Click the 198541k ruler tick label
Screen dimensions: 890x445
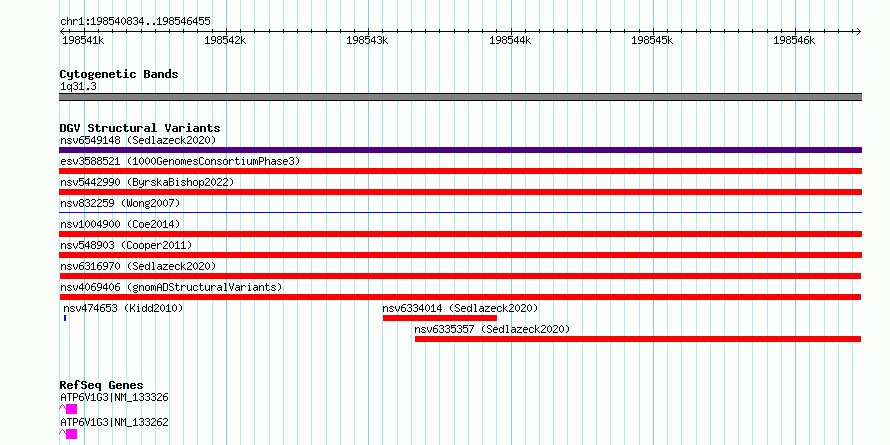pos(83,40)
